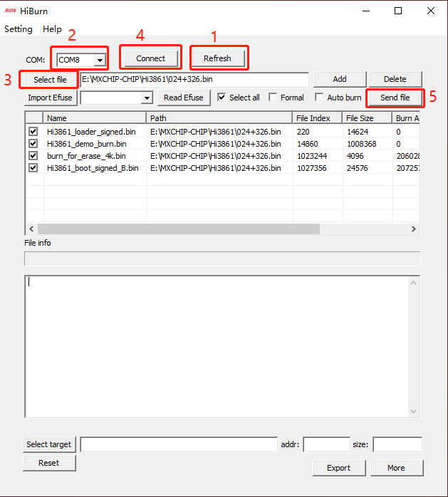Uncheck the Select all checkbox
The height and width of the screenshot is (497, 448).
(222, 98)
